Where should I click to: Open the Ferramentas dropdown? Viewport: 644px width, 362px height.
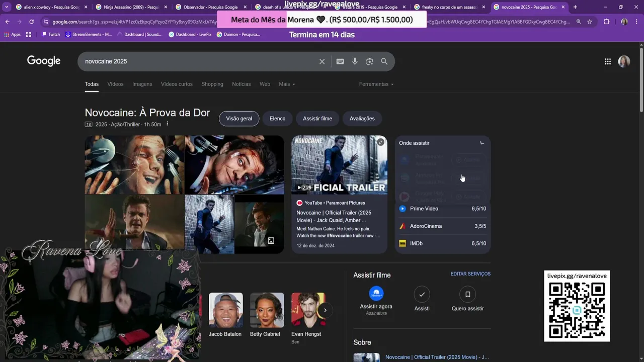(376, 84)
